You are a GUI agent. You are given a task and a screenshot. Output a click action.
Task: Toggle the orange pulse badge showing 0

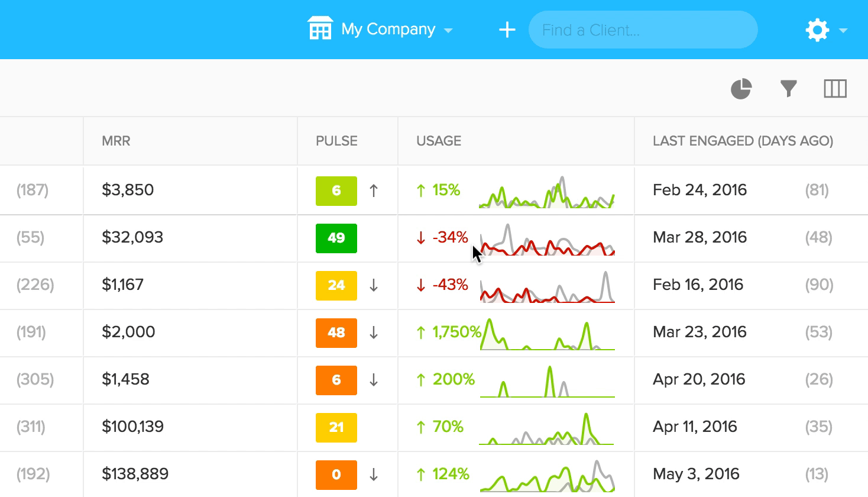click(x=336, y=475)
